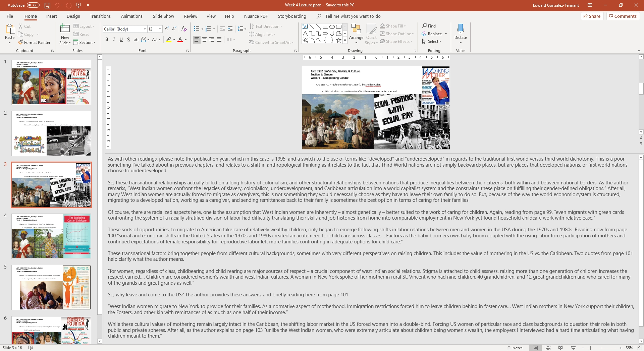Switch to Slide Sorter view
The image size is (644, 351).
[x=548, y=348]
